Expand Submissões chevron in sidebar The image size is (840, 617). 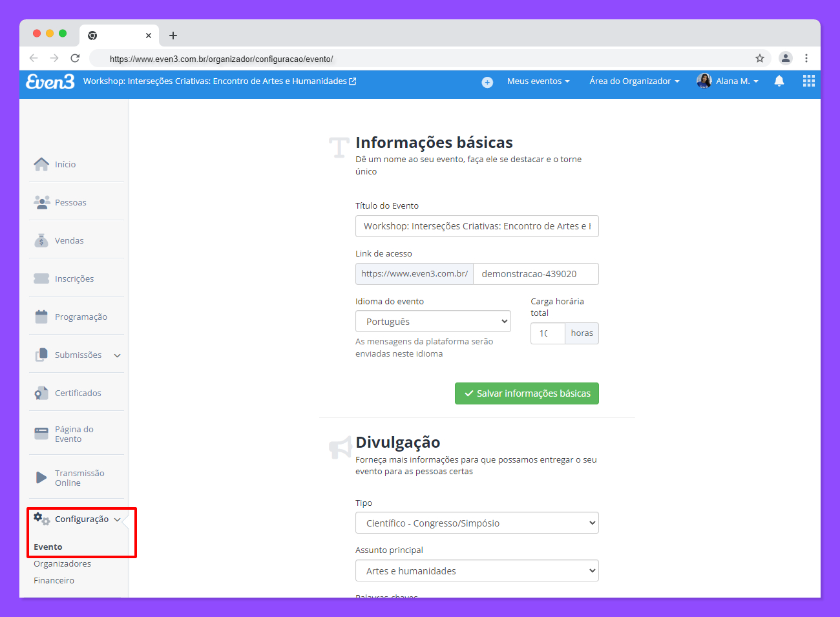click(118, 355)
